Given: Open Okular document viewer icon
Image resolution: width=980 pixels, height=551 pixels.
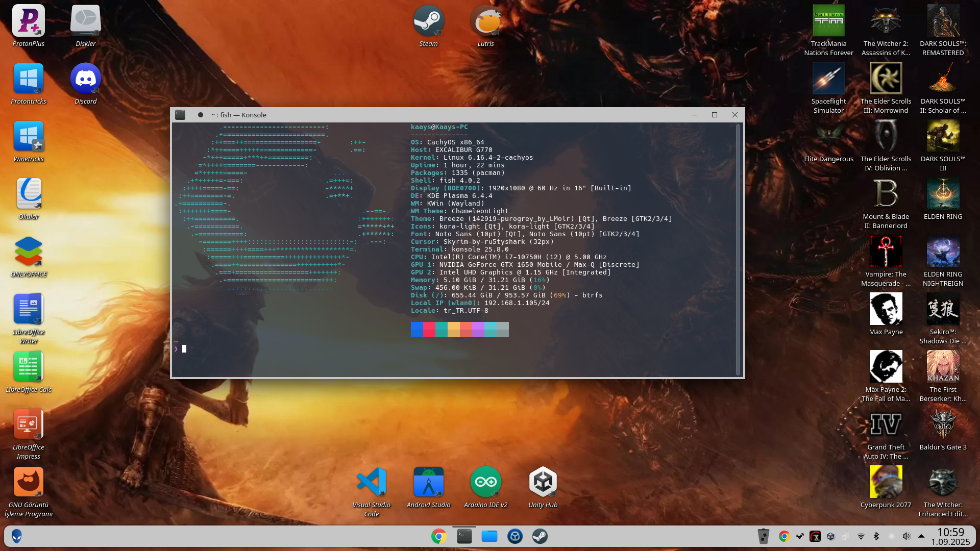Looking at the screenshot, I should coord(29,194).
